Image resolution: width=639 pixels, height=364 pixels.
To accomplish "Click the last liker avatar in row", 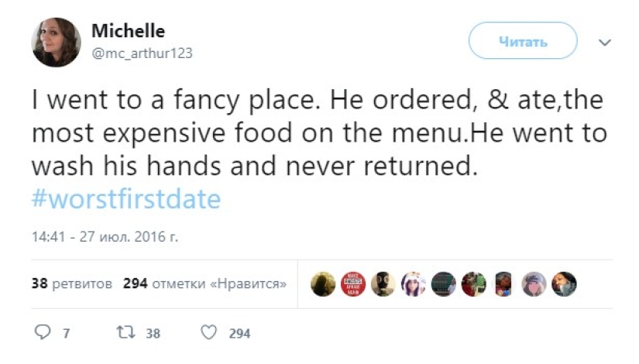I will point(564,284).
